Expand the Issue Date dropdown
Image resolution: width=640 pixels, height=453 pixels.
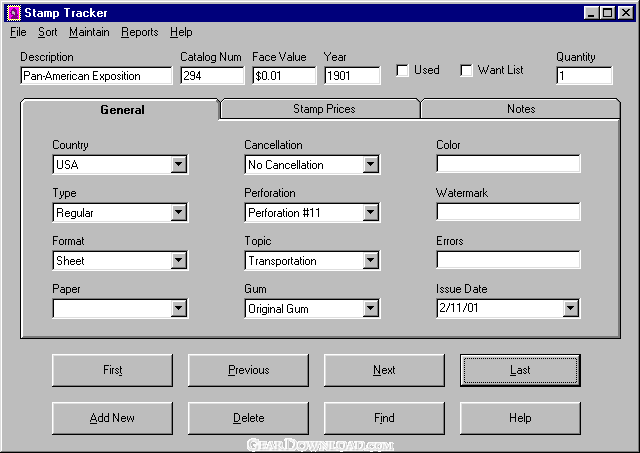point(570,309)
